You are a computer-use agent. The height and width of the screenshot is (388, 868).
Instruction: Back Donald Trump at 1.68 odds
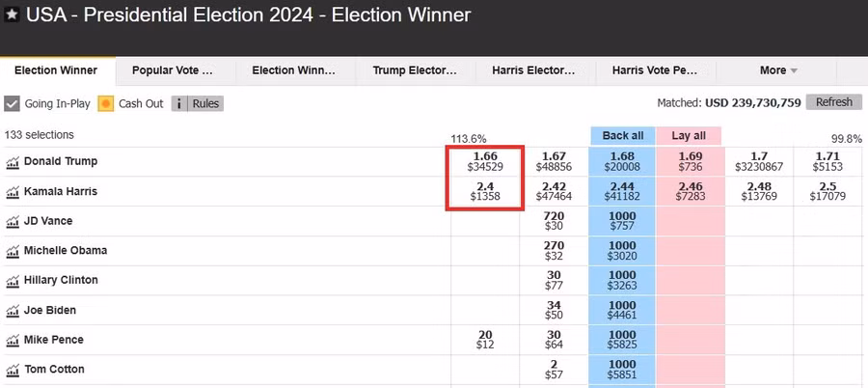coord(622,162)
